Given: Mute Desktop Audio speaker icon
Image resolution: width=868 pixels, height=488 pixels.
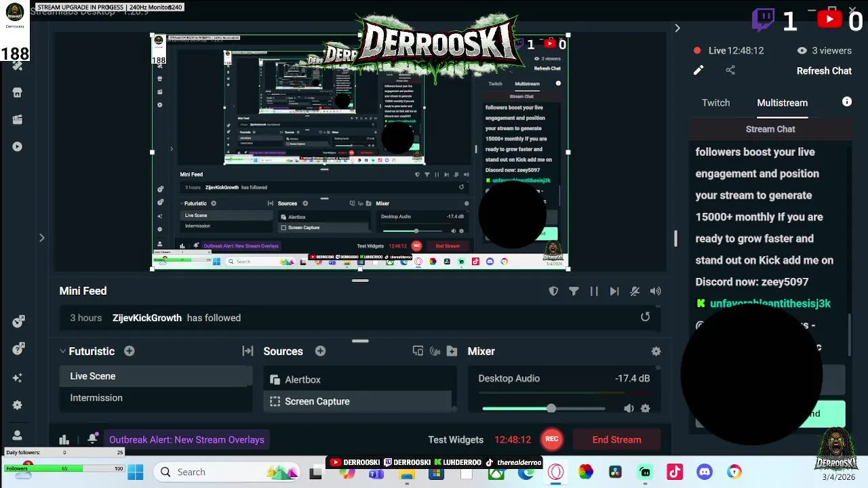Looking at the screenshot, I should pos(629,409).
